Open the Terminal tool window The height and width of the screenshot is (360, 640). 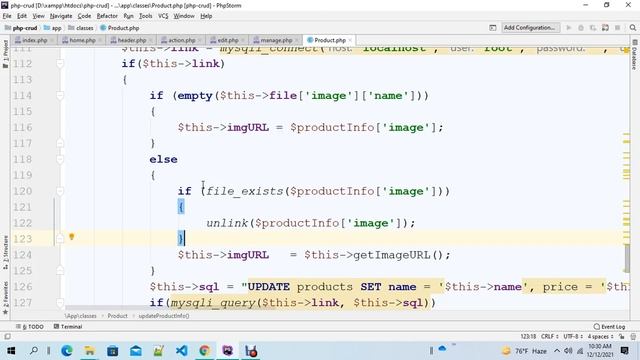pyautogui.click(x=68, y=327)
